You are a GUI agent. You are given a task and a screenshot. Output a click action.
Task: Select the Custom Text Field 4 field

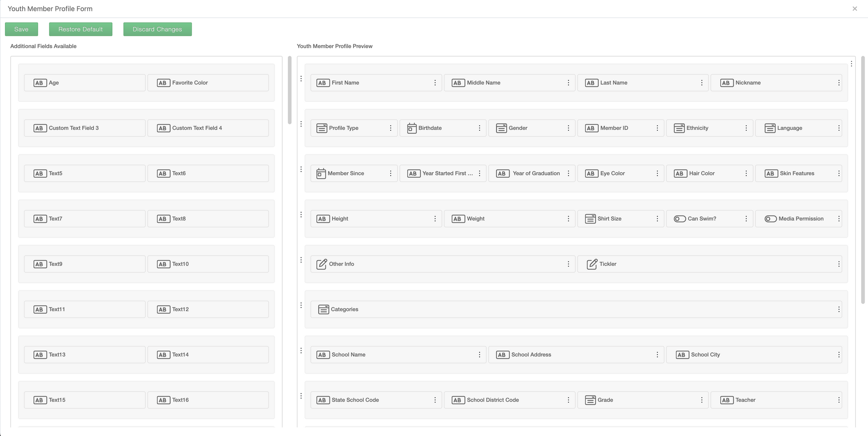[x=208, y=128]
